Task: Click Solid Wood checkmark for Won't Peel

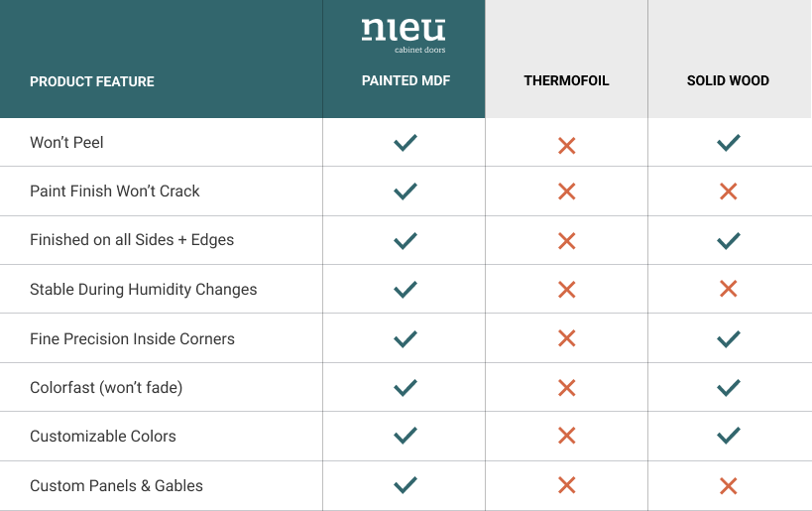Action: click(x=729, y=143)
